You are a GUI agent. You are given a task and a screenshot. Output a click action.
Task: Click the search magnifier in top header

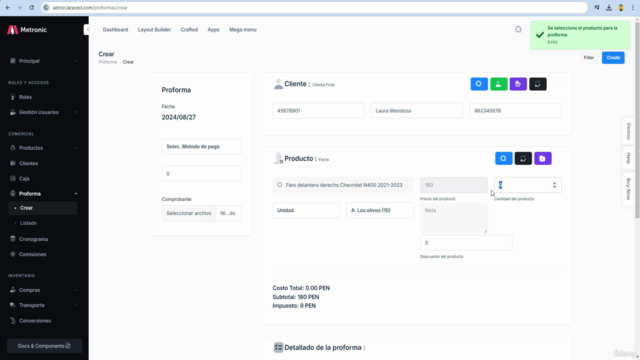(518, 29)
